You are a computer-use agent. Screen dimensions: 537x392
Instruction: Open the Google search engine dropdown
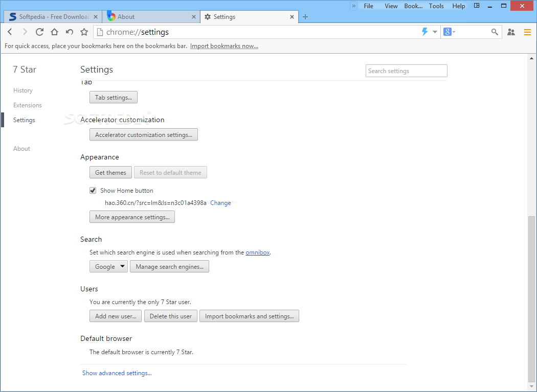108,266
